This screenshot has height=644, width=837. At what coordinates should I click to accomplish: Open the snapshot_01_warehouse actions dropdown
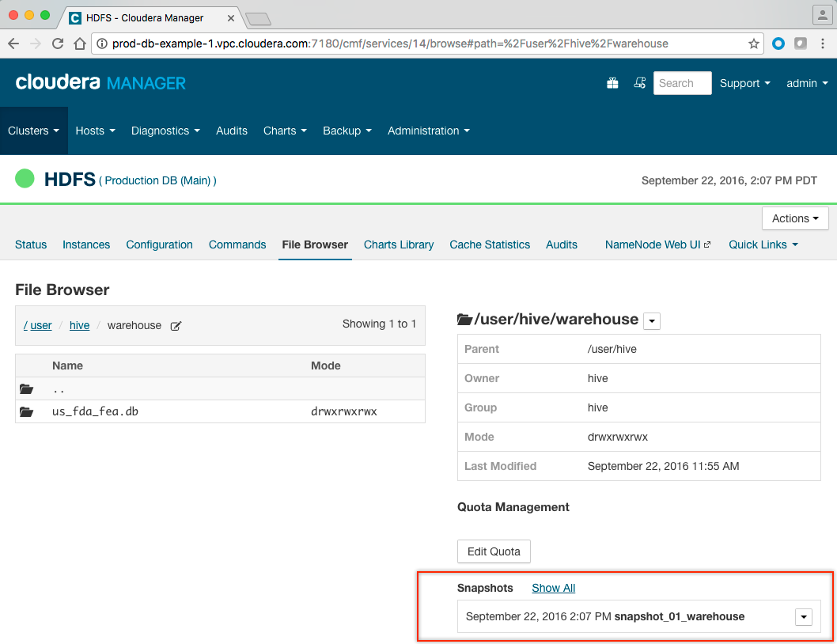point(803,617)
